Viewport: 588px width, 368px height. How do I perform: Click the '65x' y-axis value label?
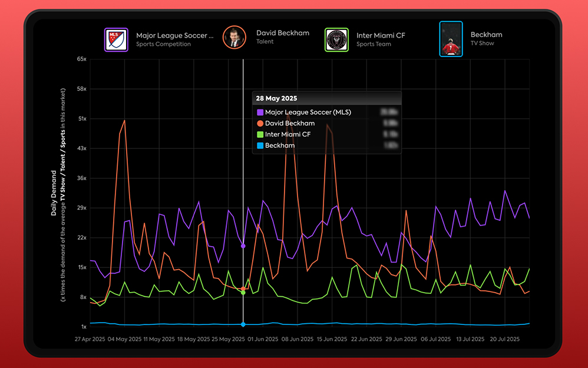pyautogui.click(x=81, y=59)
